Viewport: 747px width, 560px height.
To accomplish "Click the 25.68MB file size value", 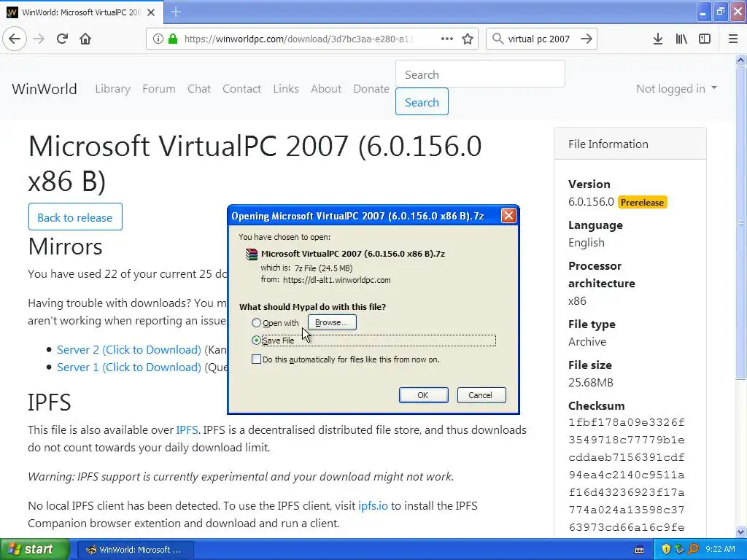I will (x=591, y=382).
